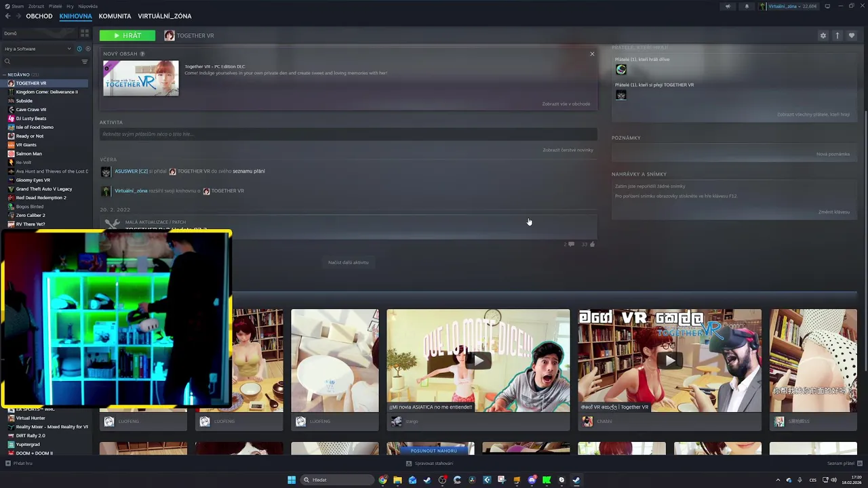Go forward with the right navigation arrow

click(x=18, y=16)
